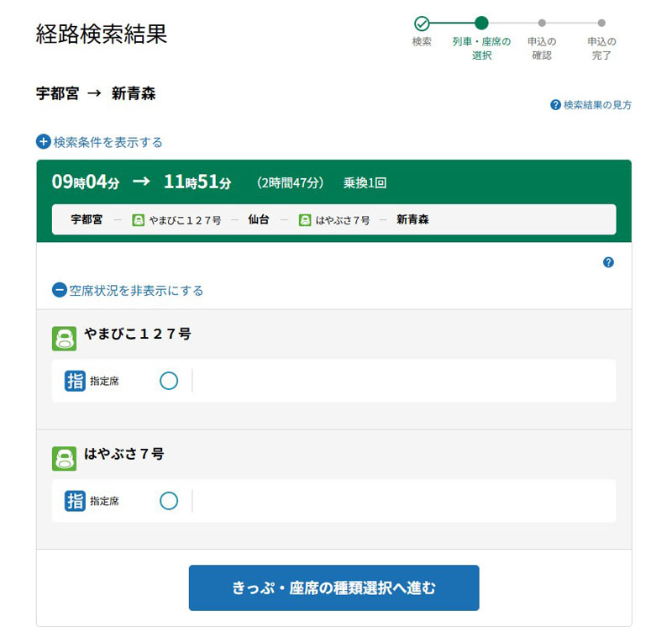Click the small train icon before やまびこ127号 in route bar

pyautogui.click(x=139, y=220)
